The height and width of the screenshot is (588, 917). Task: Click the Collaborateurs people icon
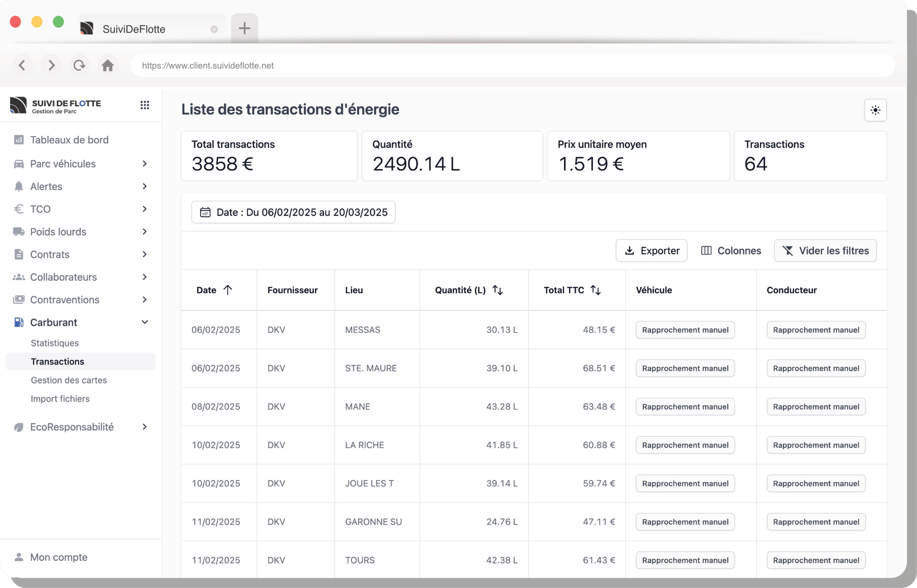[19, 277]
